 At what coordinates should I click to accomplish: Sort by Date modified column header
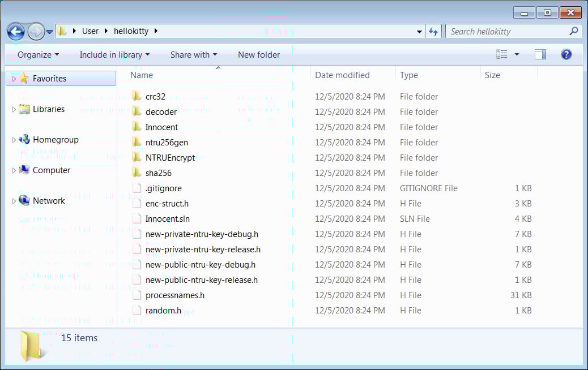click(342, 75)
